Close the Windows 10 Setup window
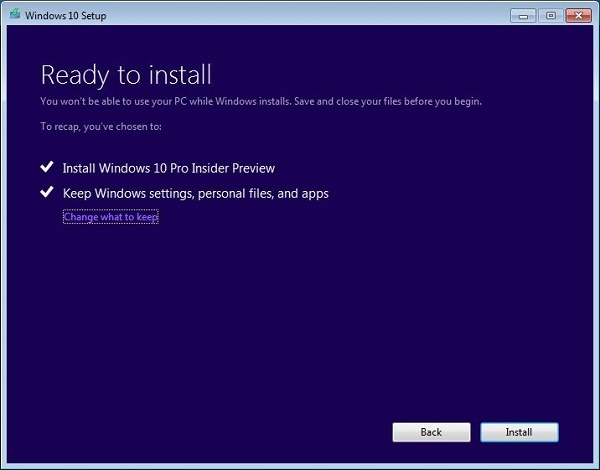 [579, 16]
